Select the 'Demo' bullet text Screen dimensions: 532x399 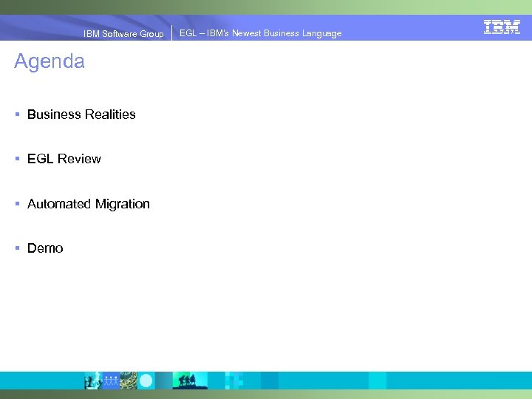click(x=45, y=248)
